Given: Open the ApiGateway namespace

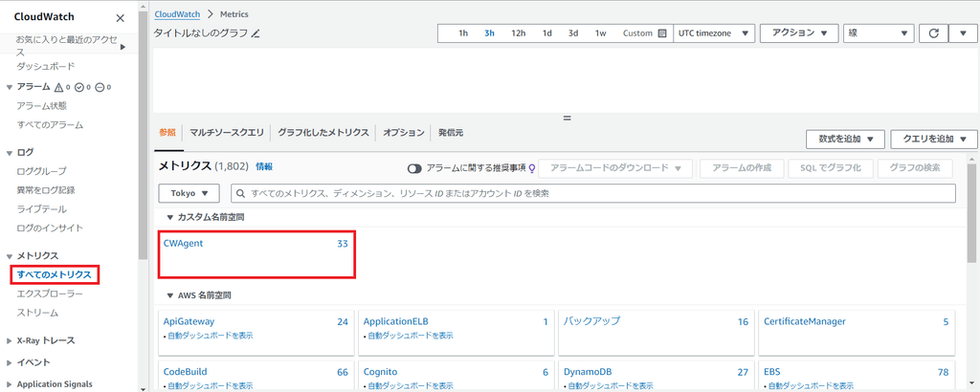Looking at the screenshot, I should coord(189,321).
